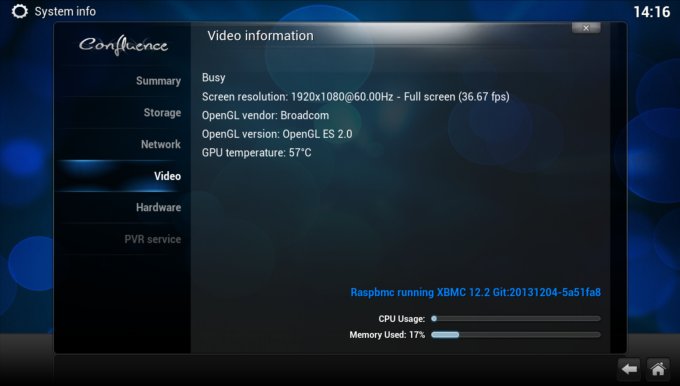
Task: Click the Confluence skin logo
Action: pos(123,45)
